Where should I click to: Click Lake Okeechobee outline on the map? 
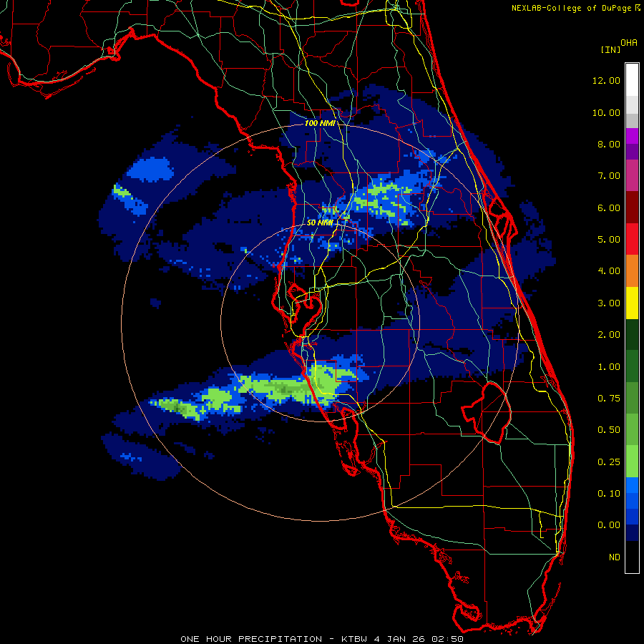tap(487, 412)
